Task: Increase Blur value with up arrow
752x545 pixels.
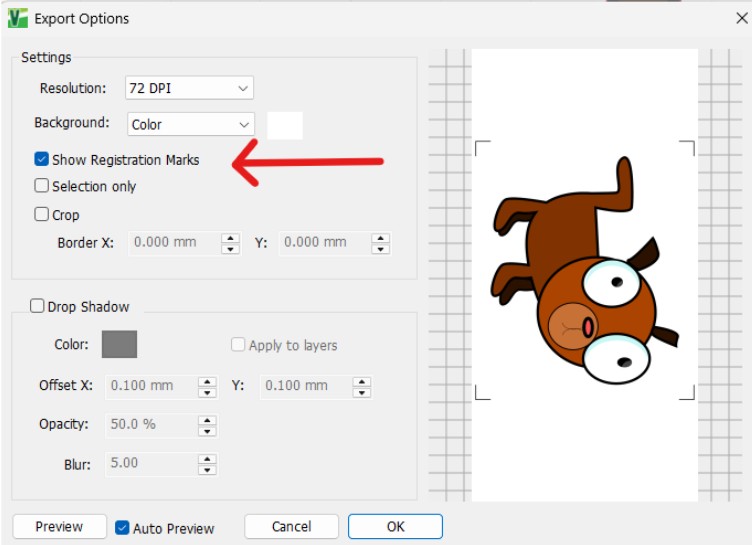Action: (x=207, y=459)
